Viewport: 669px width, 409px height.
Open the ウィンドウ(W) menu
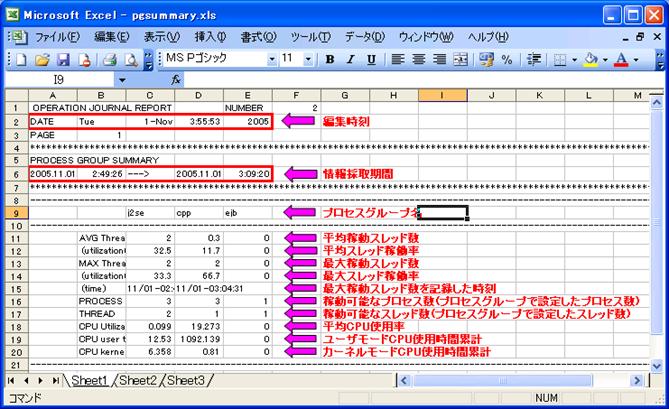click(x=426, y=37)
